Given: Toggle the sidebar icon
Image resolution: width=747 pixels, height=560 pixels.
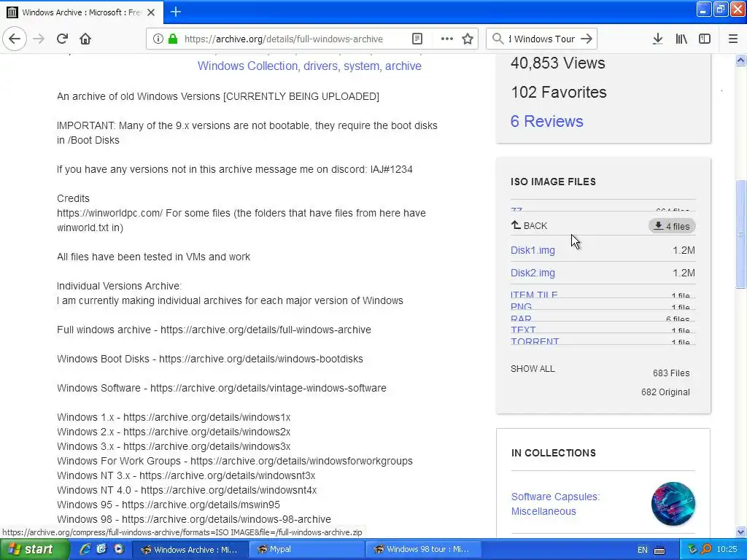Looking at the screenshot, I should tap(705, 39).
